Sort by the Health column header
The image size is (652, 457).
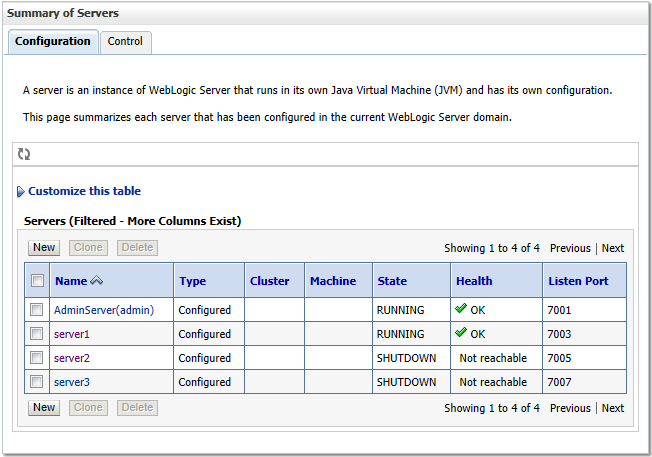[x=474, y=281]
